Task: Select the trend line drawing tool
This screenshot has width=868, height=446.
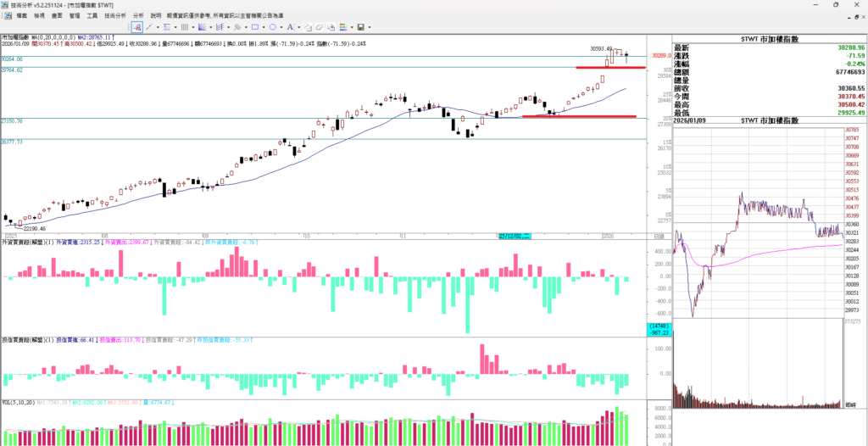Action: pyautogui.click(x=149, y=27)
